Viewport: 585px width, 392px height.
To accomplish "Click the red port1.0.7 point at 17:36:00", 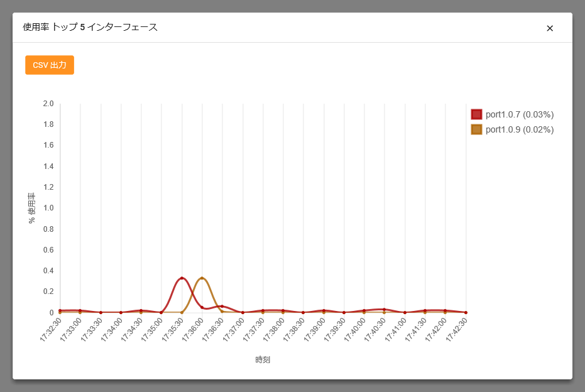I will 202,307.
